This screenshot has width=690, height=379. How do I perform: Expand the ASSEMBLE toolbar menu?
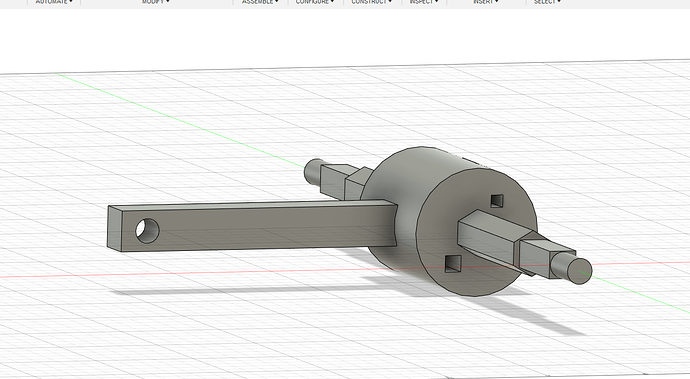point(260,2)
